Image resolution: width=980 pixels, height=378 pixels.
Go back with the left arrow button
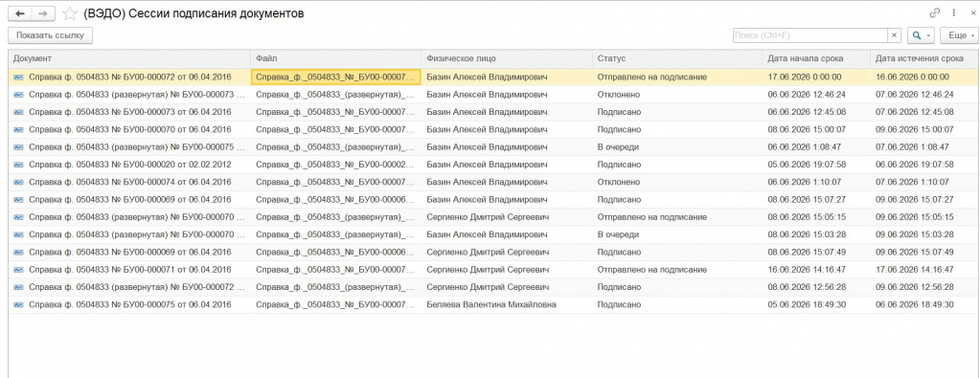pyautogui.click(x=20, y=13)
